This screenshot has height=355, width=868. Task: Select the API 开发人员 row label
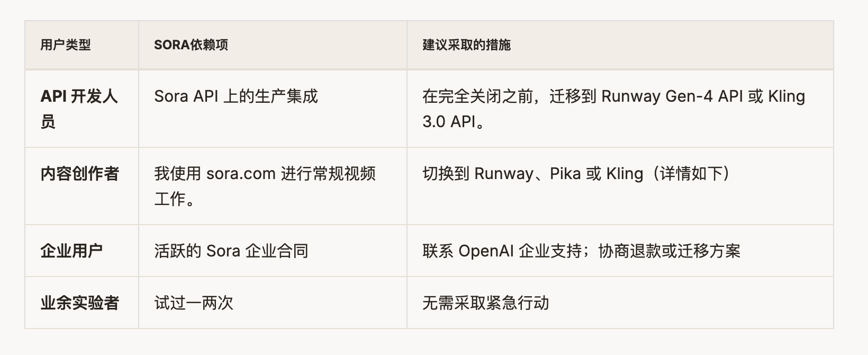tap(79, 109)
